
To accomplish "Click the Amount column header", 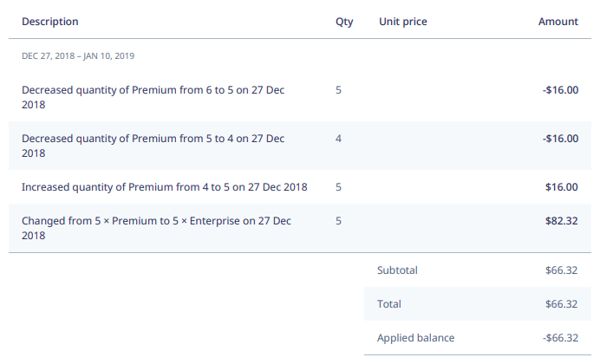I will tap(558, 22).
